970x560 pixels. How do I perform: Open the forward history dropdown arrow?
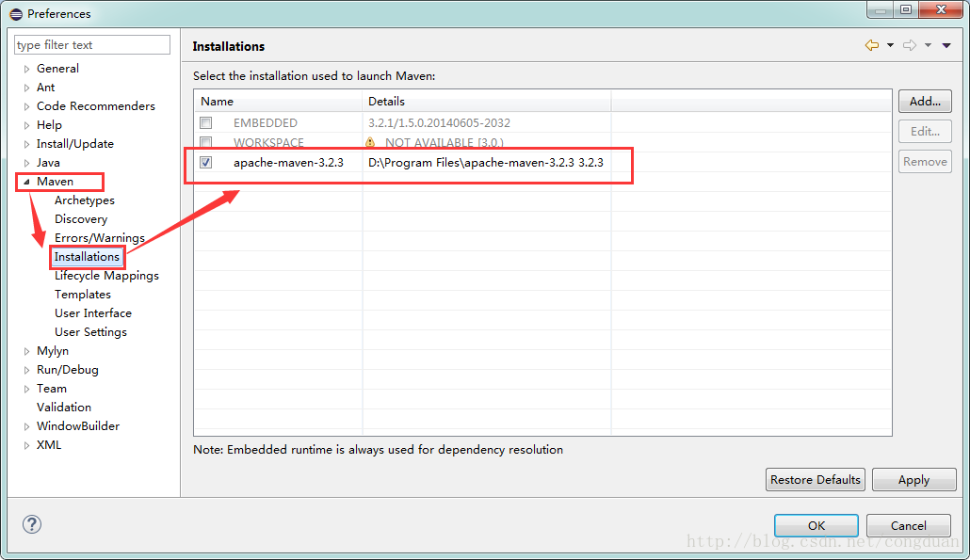point(928,45)
